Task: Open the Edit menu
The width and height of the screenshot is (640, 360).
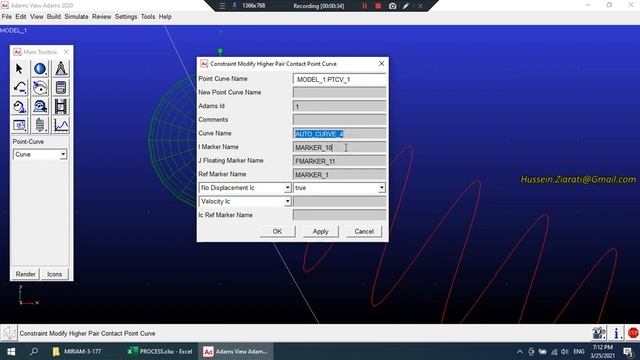Action: 21,17
